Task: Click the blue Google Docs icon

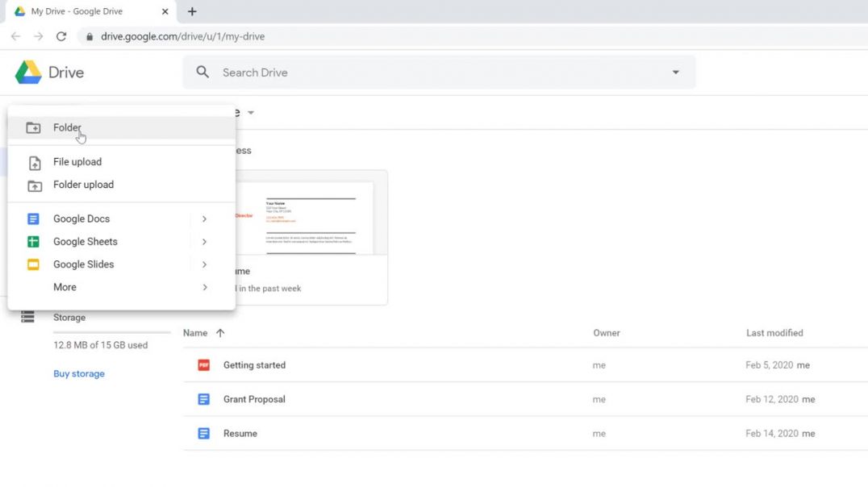Action: [33, 219]
